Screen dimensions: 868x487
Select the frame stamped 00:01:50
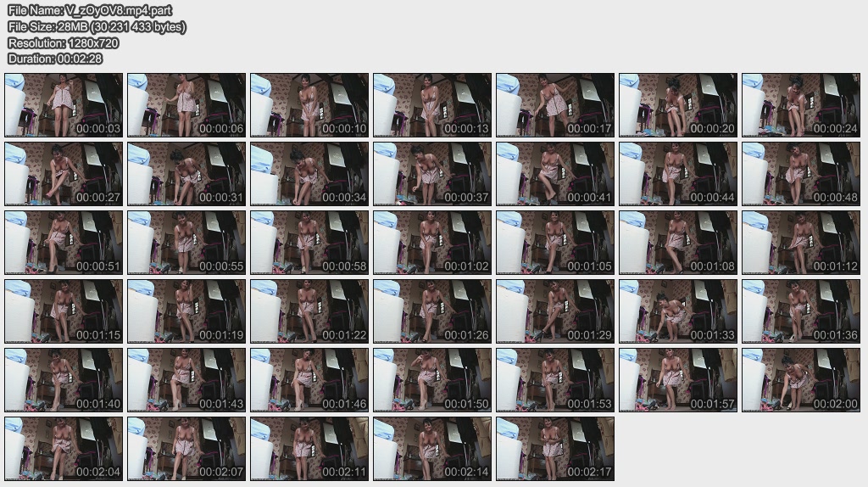pyautogui.click(x=432, y=380)
